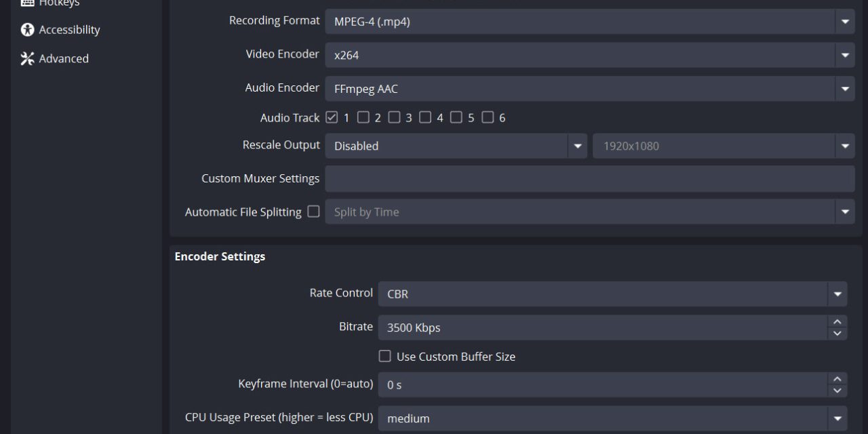This screenshot has width=868, height=434.
Task: Expand the Video Encoder x264 dropdown
Action: (844, 55)
